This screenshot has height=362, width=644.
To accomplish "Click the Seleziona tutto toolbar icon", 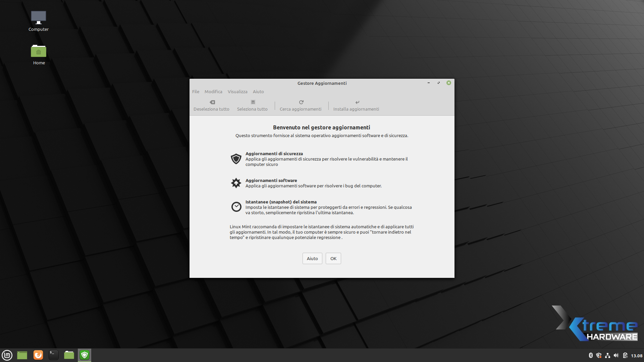I will pyautogui.click(x=253, y=102).
